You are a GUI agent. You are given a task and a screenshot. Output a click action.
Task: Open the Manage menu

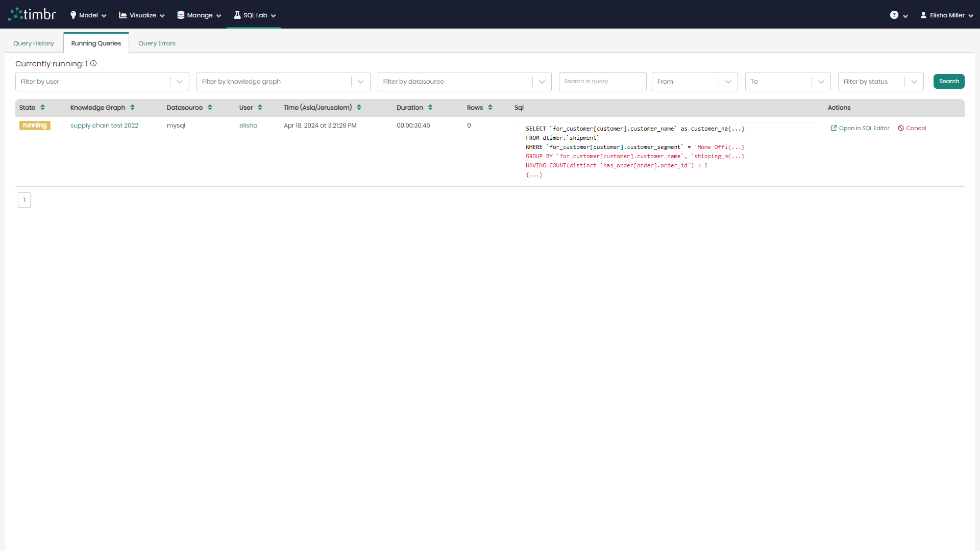pyautogui.click(x=198, y=15)
